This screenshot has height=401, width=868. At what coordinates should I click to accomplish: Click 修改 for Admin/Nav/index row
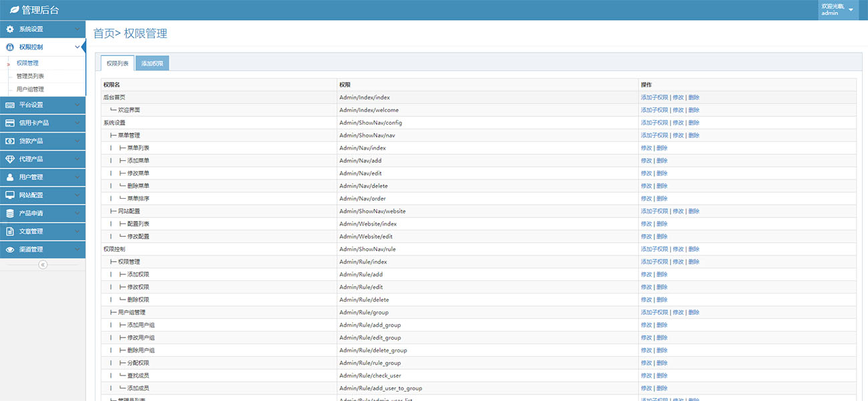[646, 148]
